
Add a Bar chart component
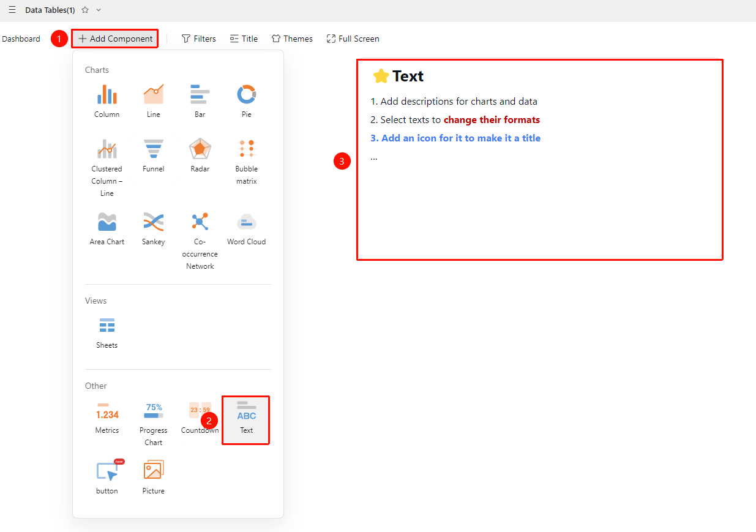[200, 101]
